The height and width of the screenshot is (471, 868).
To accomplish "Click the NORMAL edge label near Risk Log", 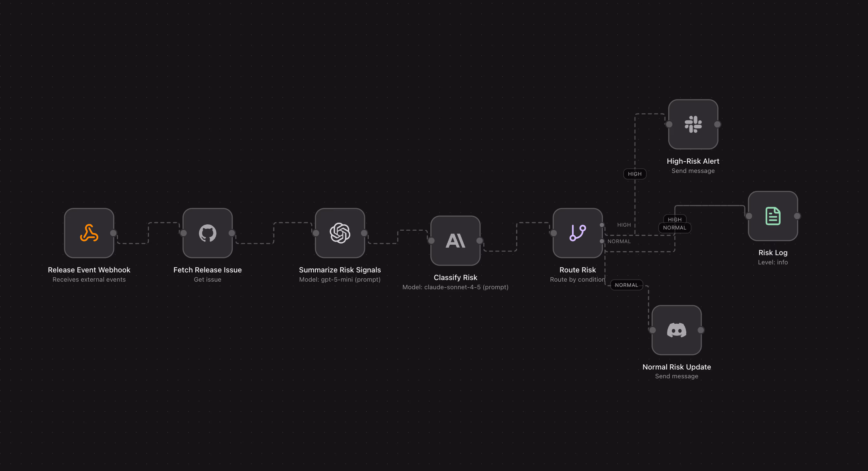I will (674, 228).
